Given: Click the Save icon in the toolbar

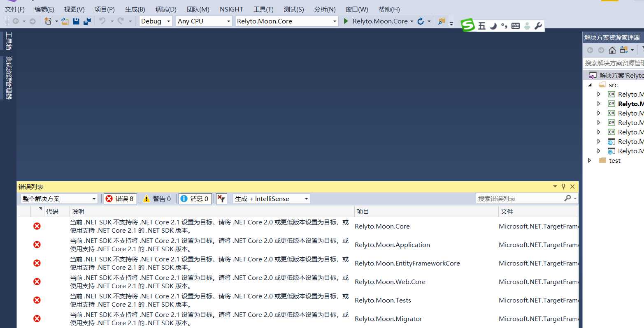Looking at the screenshot, I should (76, 21).
